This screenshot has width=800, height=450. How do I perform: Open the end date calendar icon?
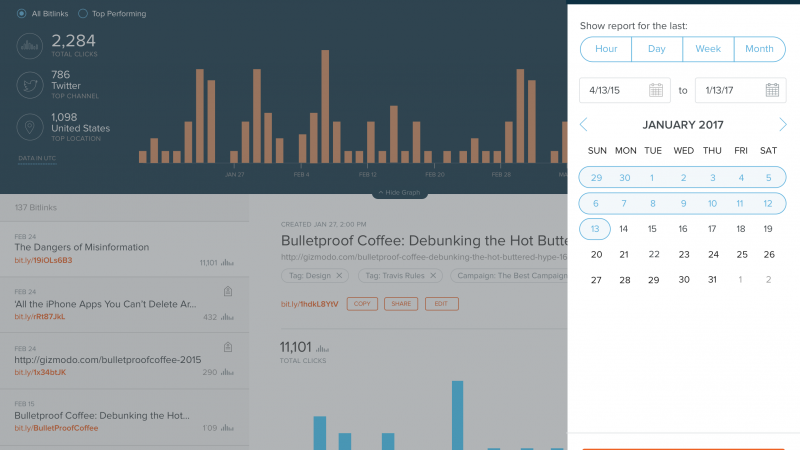click(772, 90)
